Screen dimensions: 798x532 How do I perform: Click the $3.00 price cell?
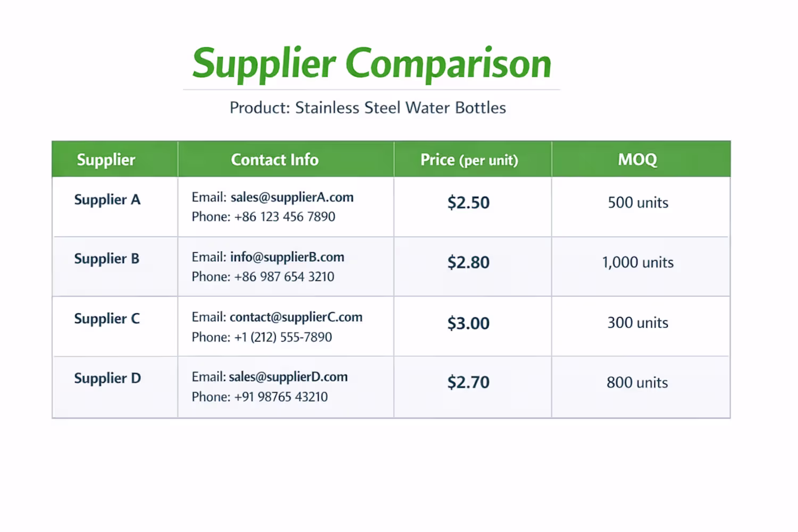468,323
